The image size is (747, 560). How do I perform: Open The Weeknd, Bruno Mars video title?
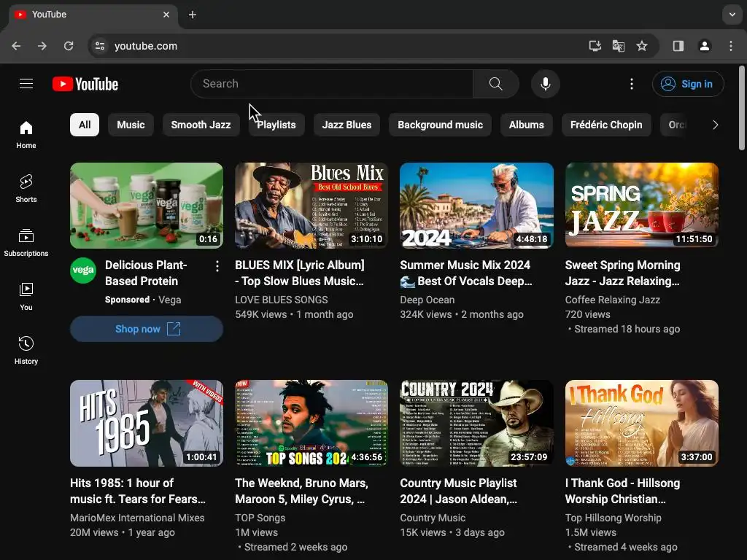click(301, 491)
